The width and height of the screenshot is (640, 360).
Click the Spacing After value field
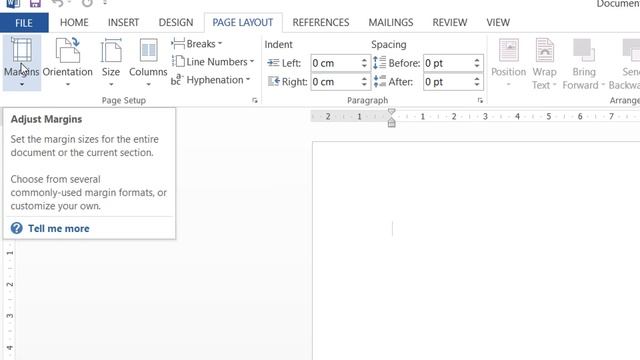pyautogui.click(x=448, y=82)
